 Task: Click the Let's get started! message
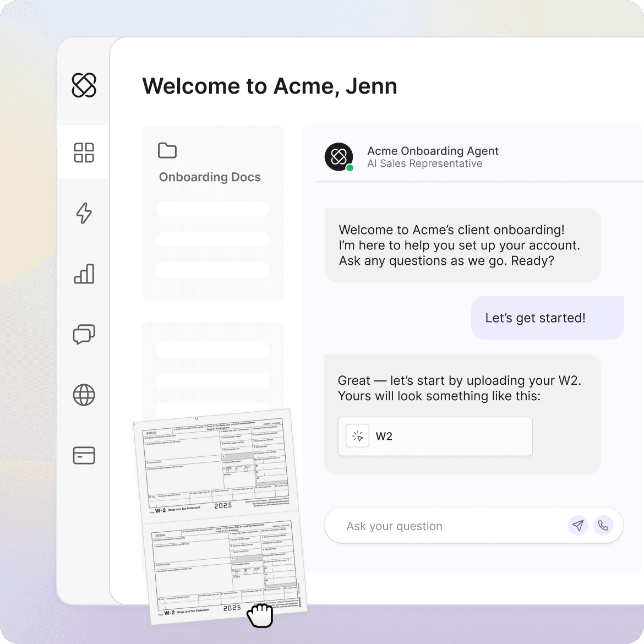547,318
